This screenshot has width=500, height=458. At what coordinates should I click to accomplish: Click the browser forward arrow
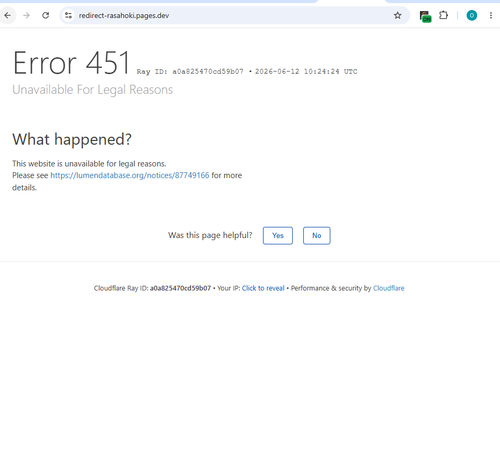[x=27, y=15]
